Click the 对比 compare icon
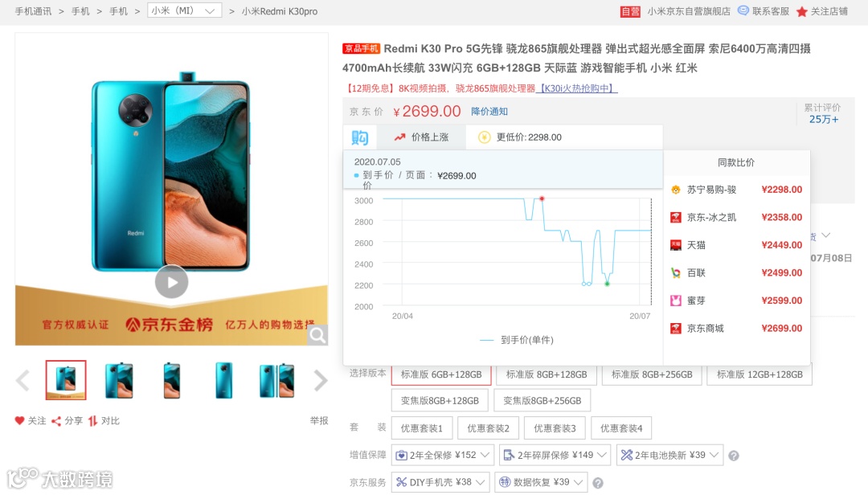This screenshot has width=868, height=495. (92, 421)
